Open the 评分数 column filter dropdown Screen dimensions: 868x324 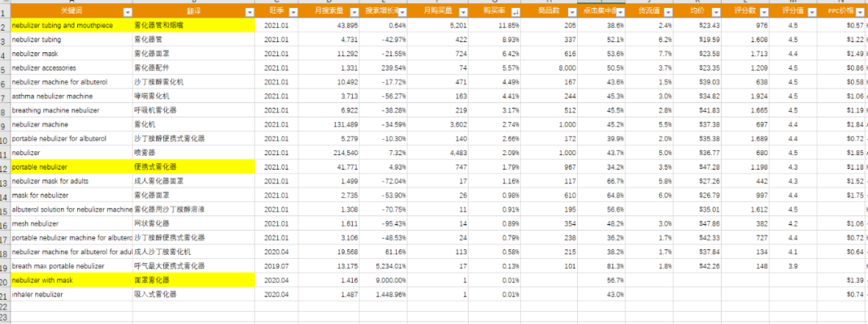(x=764, y=11)
